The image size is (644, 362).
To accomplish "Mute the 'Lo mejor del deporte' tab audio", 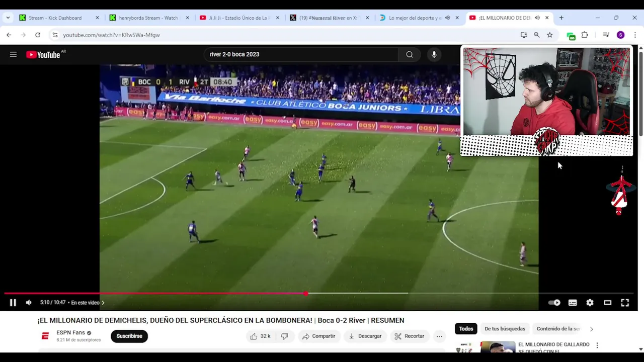I will 447,18.
